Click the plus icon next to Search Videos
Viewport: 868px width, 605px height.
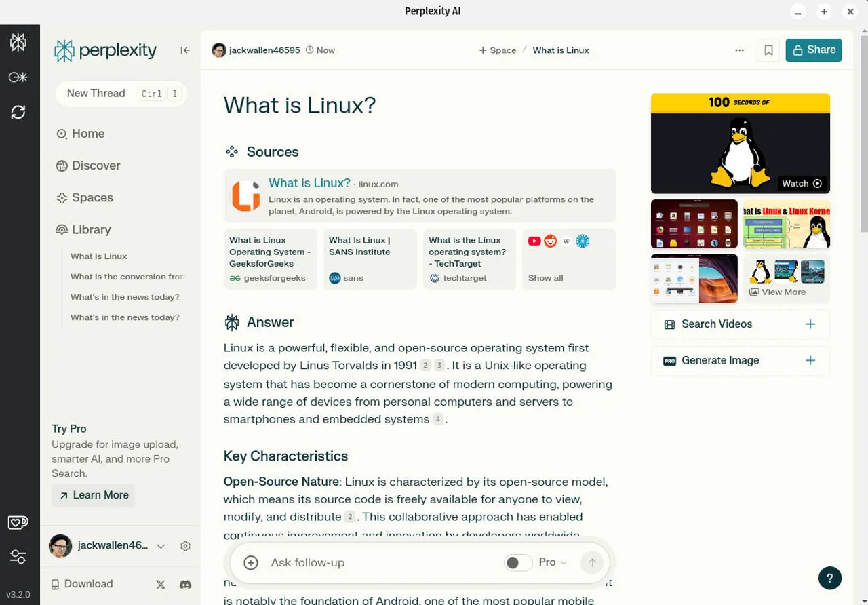point(810,324)
